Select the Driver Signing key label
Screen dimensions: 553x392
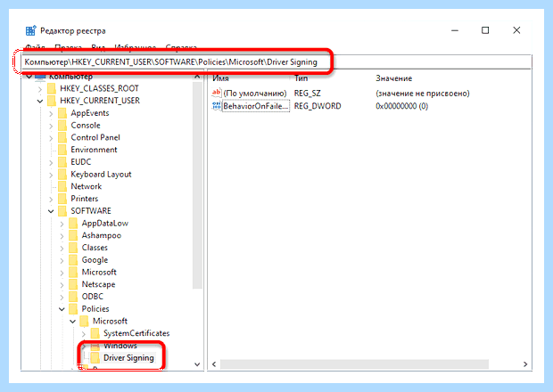click(128, 358)
